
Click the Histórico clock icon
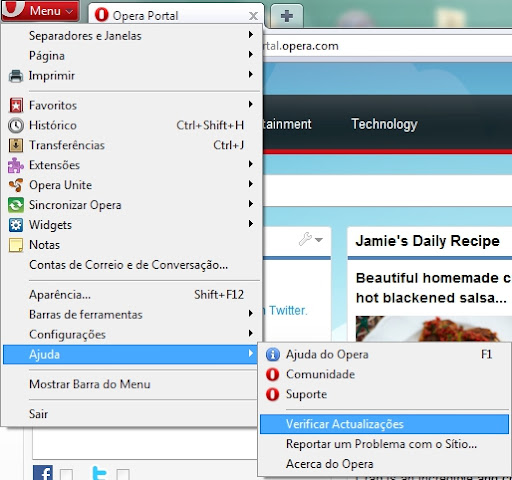click(x=16, y=125)
